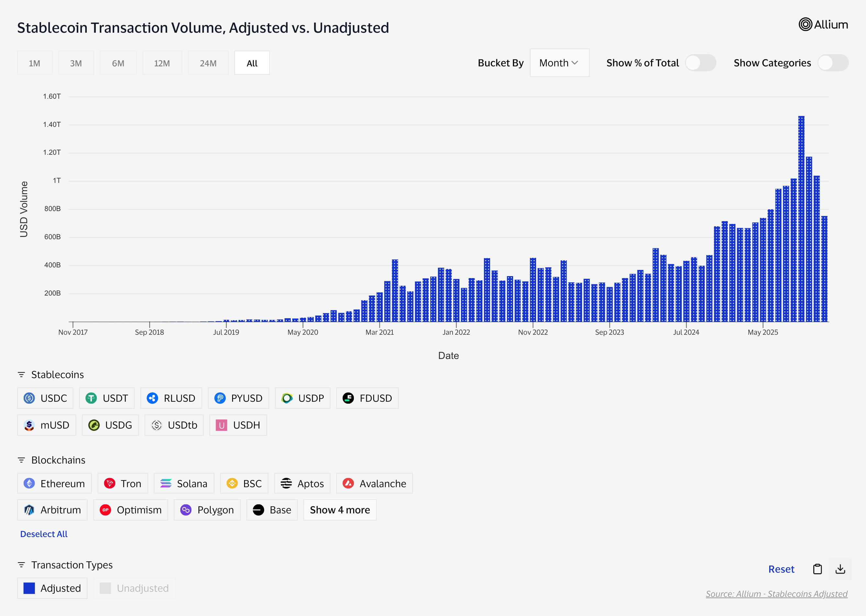Select the Avalanche blockchain chip
The width and height of the screenshot is (866, 616).
click(x=374, y=483)
